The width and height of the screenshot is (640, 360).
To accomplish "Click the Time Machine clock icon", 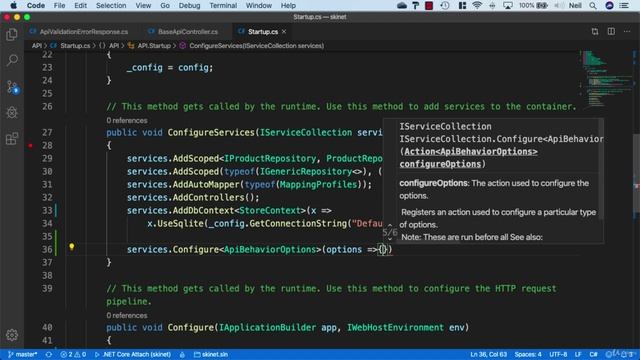I will (445, 5).
